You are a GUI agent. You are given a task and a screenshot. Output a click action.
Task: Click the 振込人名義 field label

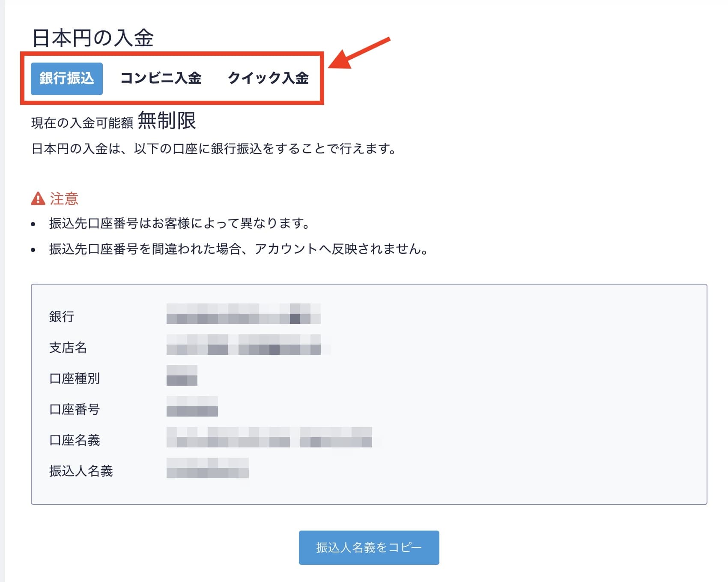coord(81,471)
